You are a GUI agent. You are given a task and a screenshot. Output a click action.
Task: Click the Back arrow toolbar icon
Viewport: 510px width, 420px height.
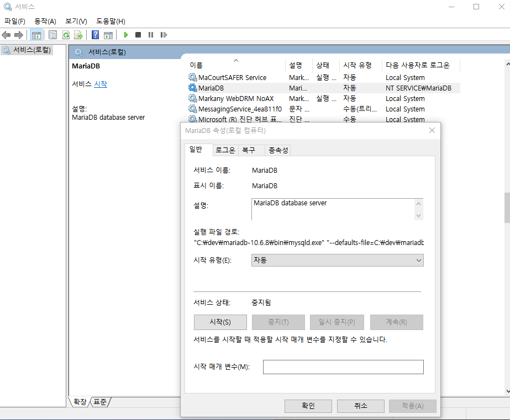[x=6, y=35]
